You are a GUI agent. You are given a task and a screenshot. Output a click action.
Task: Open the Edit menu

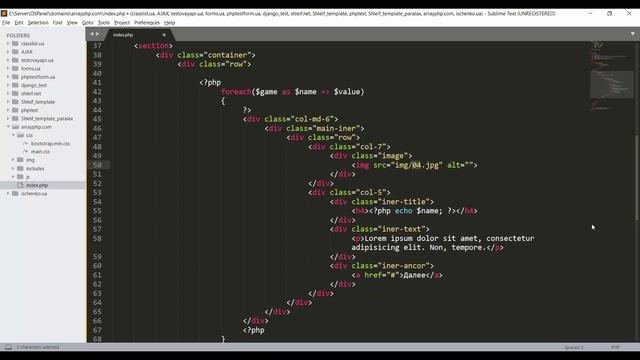tap(19, 22)
